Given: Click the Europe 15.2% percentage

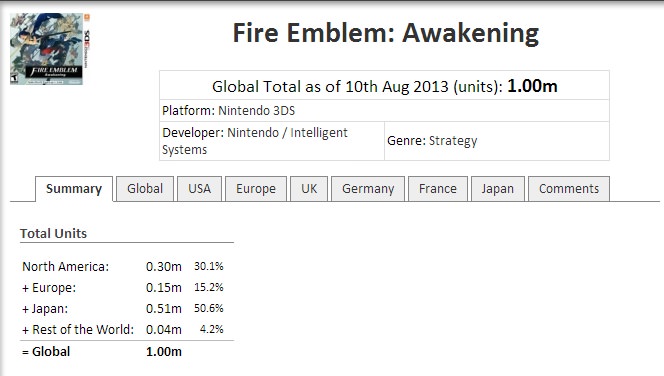Looking at the screenshot, I should click(x=208, y=288).
